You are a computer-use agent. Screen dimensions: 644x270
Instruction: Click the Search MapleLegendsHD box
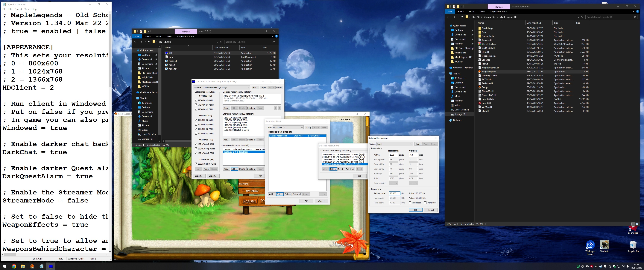(x=611, y=17)
